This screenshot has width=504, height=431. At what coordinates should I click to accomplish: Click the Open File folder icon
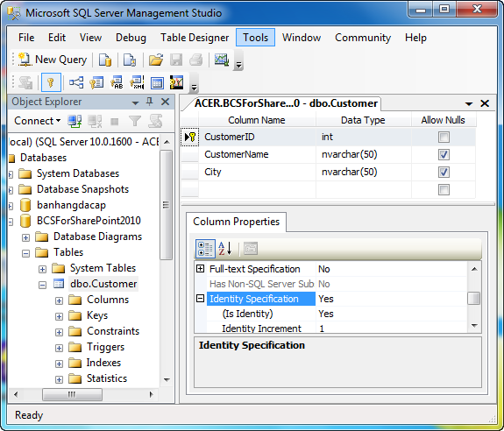point(156,60)
